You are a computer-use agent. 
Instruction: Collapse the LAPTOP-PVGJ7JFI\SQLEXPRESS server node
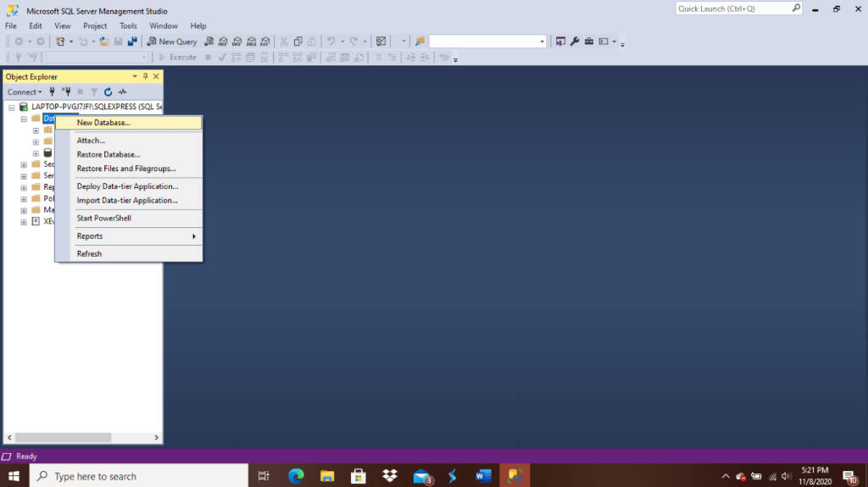click(12, 108)
